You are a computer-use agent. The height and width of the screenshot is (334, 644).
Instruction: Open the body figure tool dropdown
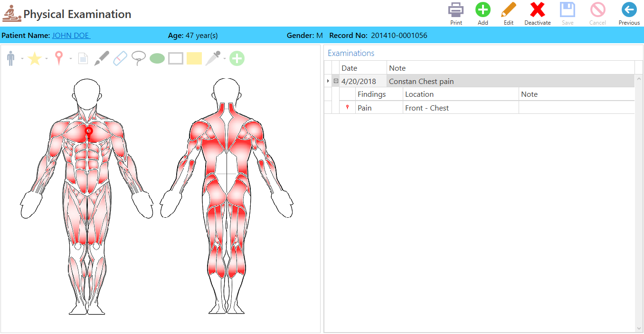[x=22, y=58]
